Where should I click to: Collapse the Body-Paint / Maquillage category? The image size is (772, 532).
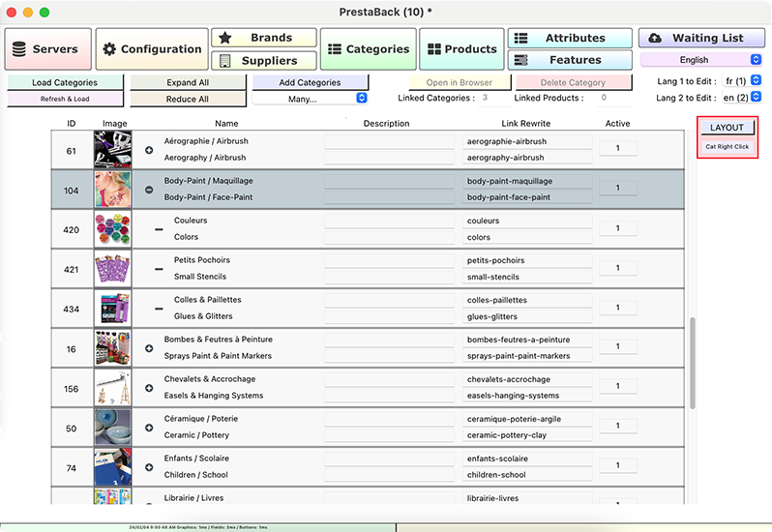click(149, 190)
